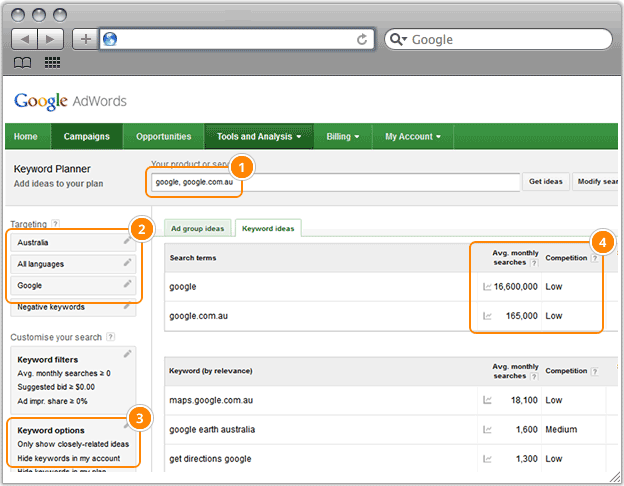The width and height of the screenshot is (624, 486).
Task: Click the 18,100 monthly searches value
Action: (x=524, y=400)
